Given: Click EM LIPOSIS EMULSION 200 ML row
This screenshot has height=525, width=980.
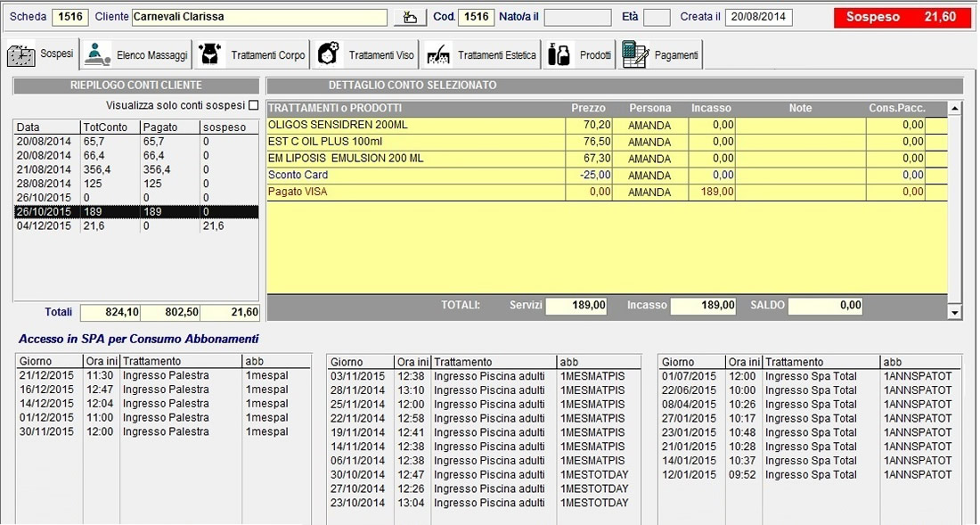Looking at the screenshot, I should point(607,159).
